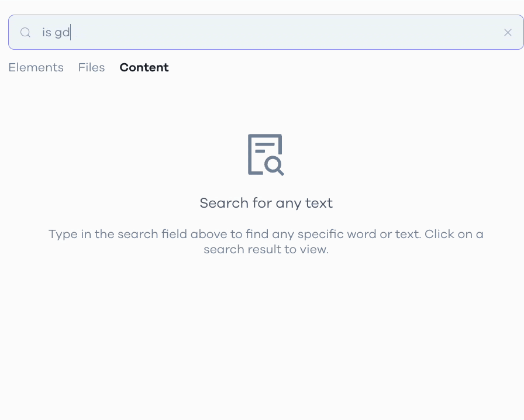
Task: Click the word 'gd' in search box
Action: (62, 33)
